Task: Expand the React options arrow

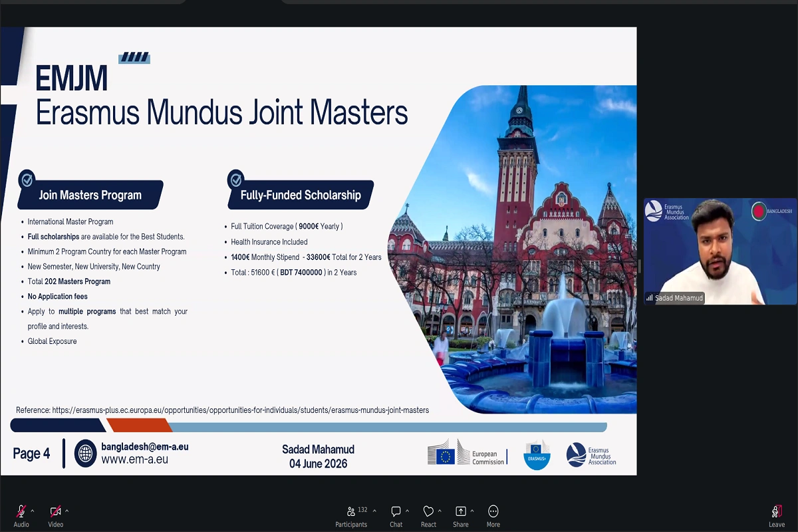Action: pos(440,511)
